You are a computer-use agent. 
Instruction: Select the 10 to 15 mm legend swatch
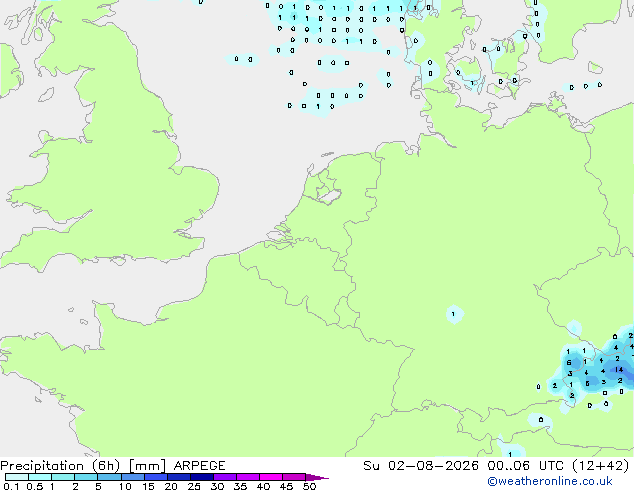point(132,477)
